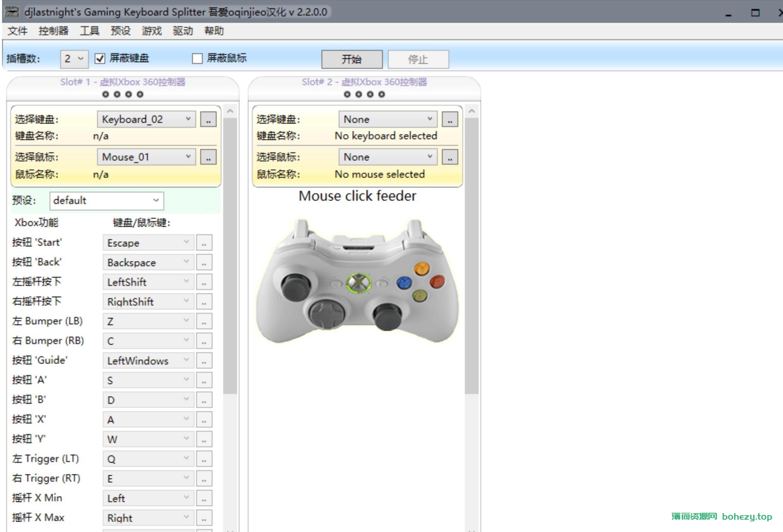This screenshot has width=783, height=532.
Task: Click detect key button for button 'X' row
Action: 204,419
